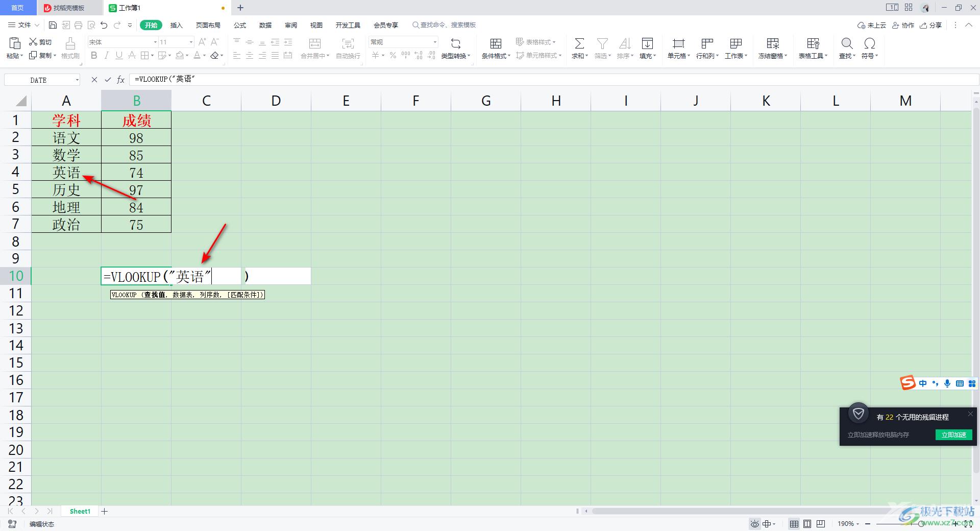The height and width of the screenshot is (531, 980).
Task: Click the Freeze Panes (冻结窗格) icon
Action: pos(773,43)
